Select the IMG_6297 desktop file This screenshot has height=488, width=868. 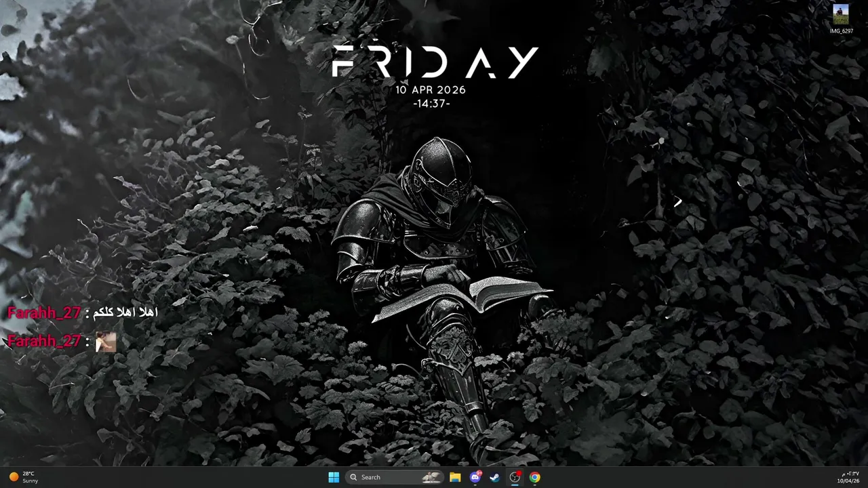pyautogui.click(x=841, y=19)
